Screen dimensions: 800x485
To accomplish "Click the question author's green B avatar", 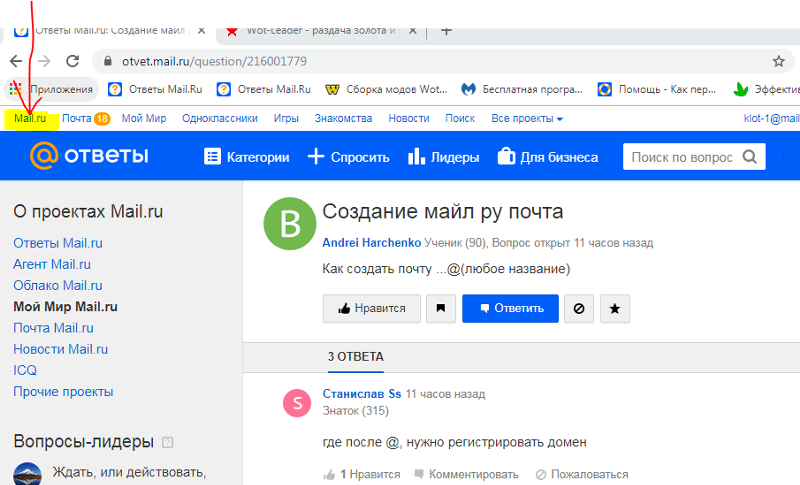I will (x=290, y=223).
